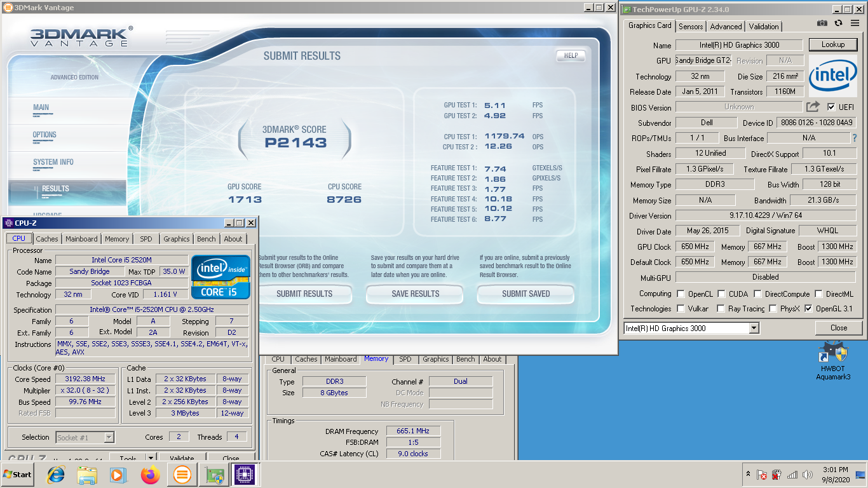Toggle the UEFI checkbox

(831, 107)
